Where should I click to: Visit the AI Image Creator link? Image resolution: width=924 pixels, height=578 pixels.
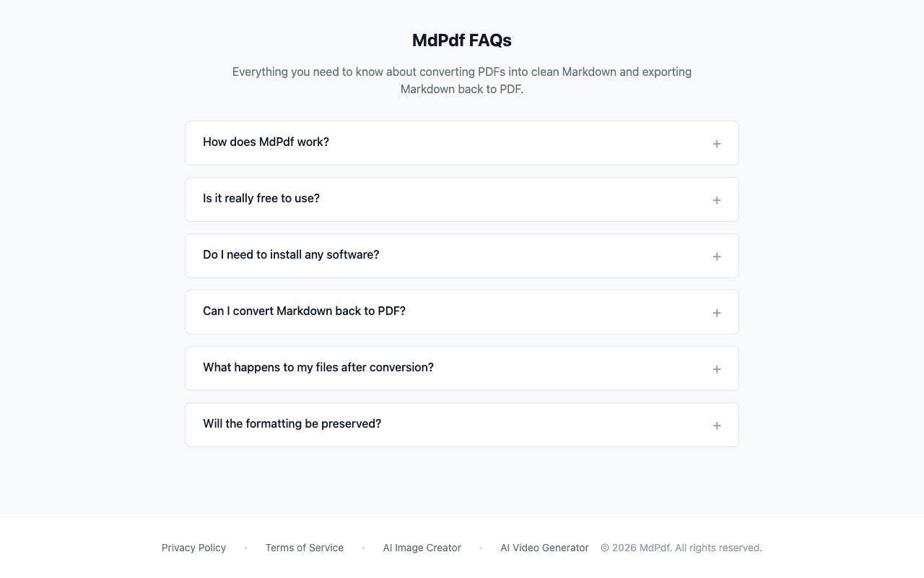pos(422,548)
